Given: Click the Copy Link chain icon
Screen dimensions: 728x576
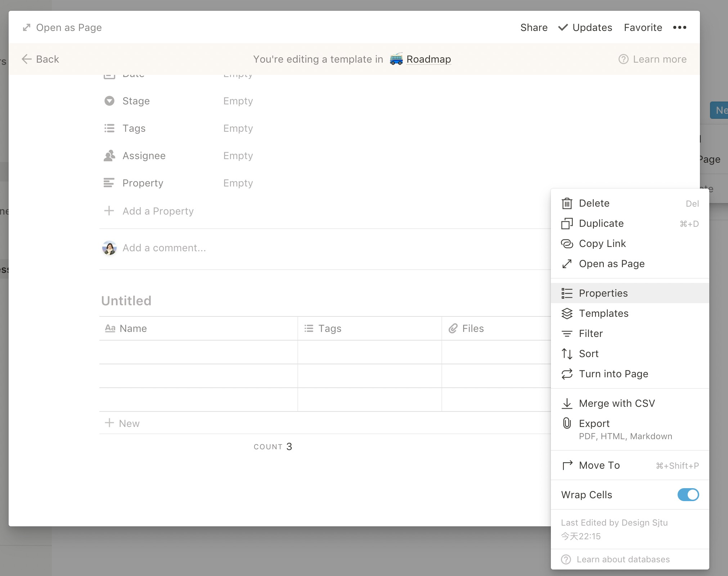Looking at the screenshot, I should pyautogui.click(x=567, y=244).
